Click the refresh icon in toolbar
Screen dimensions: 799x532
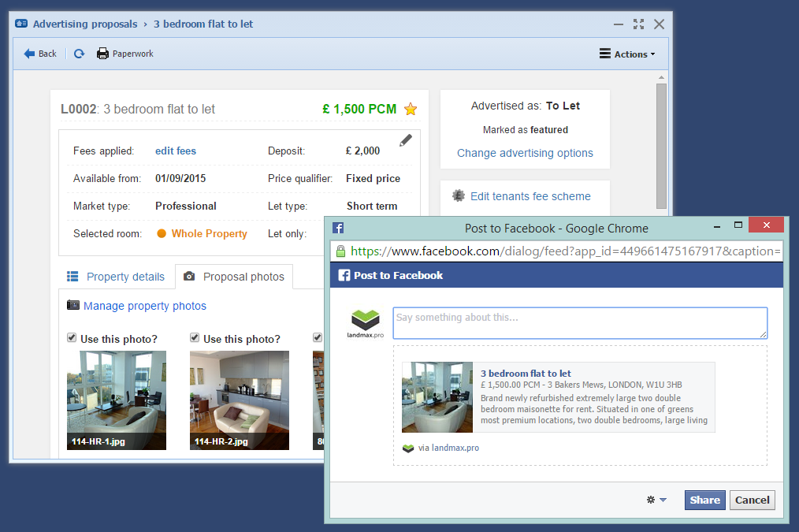click(x=79, y=54)
